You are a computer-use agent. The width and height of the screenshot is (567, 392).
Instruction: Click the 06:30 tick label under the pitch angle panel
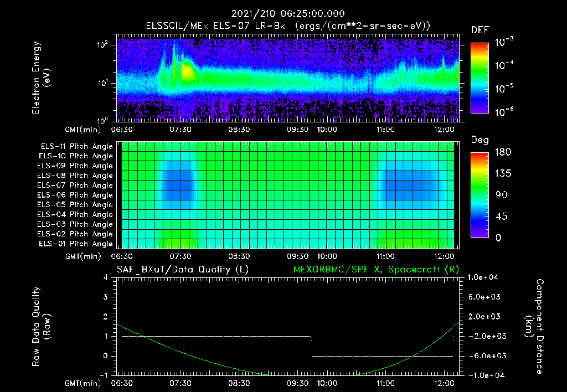point(122,256)
